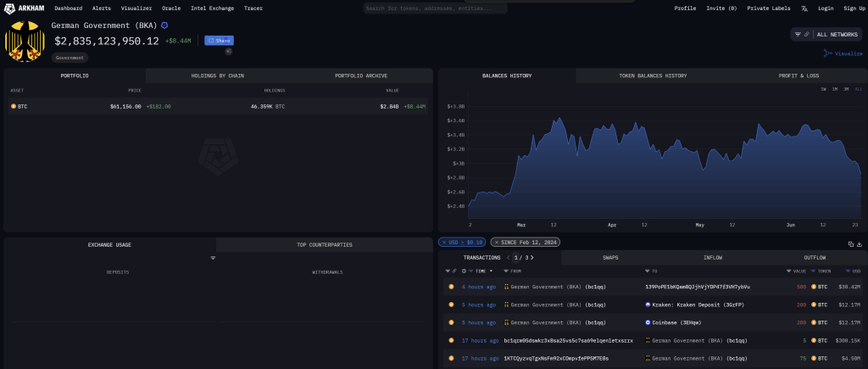
Task: Click the download transactions icon
Action: click(x=860, y=244)
